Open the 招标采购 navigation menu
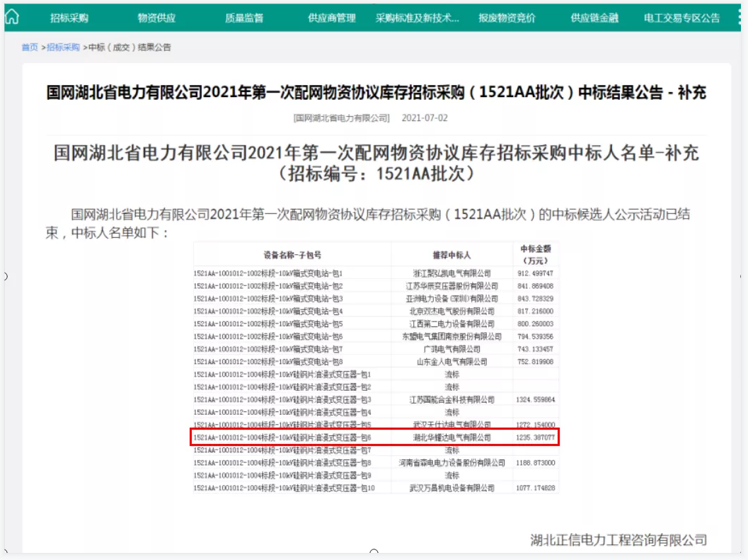Image resolution: width=748 pixels, height=560 pixels. pos(69,18)
